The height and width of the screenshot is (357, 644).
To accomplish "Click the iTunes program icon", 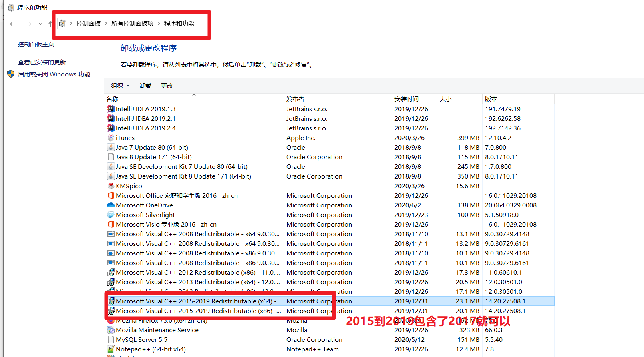I will [111, 138].
